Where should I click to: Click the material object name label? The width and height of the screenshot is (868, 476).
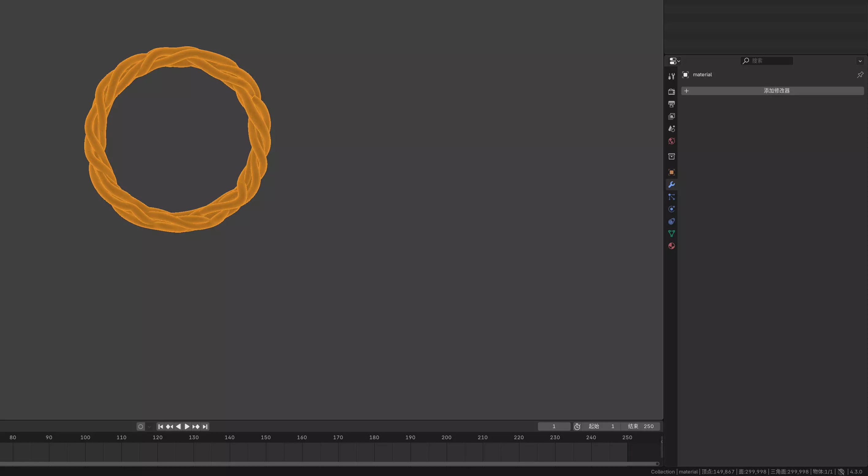tap(702, 74)
